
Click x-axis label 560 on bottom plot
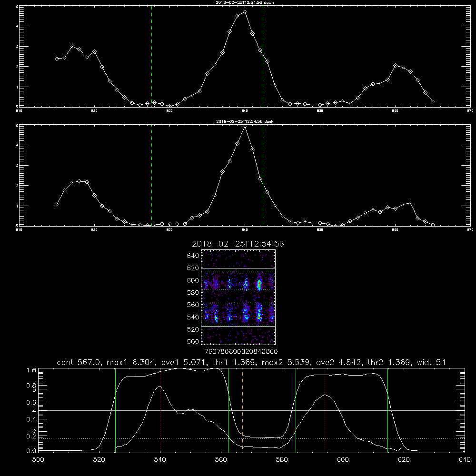221,460
